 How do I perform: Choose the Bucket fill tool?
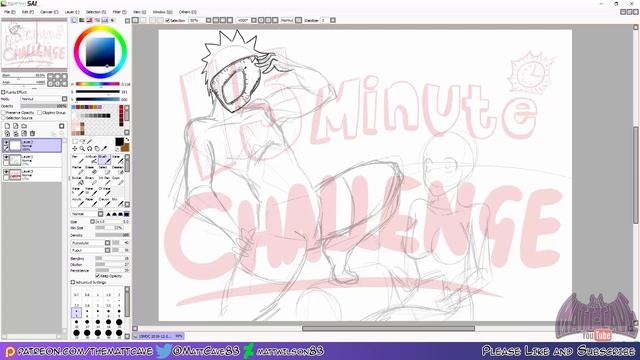[78, 181]
